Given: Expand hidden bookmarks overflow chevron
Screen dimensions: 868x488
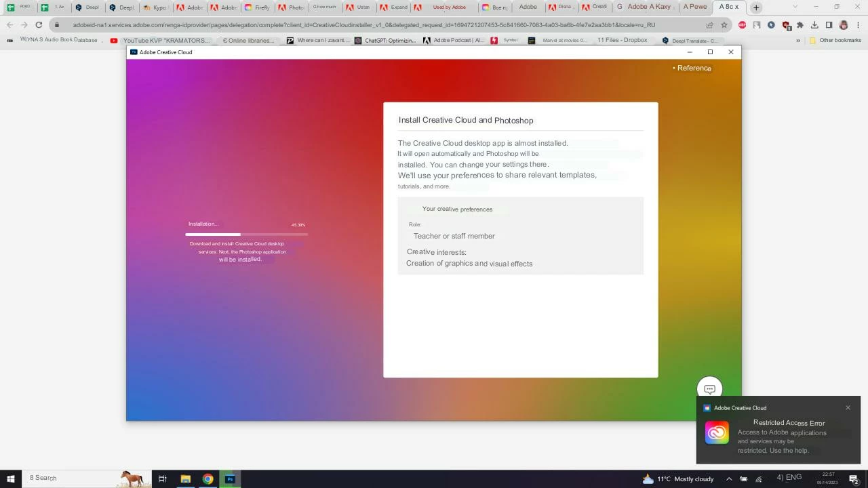Looking at the screenshot, I should 797,40.
